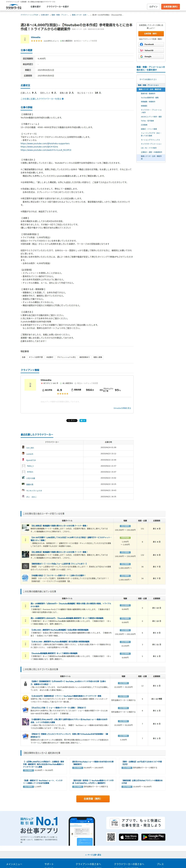Viewport: 186px width, 868px height.
Task: Open 齋藤大悟's avatar in applicants table
Action: coord(23,484)
